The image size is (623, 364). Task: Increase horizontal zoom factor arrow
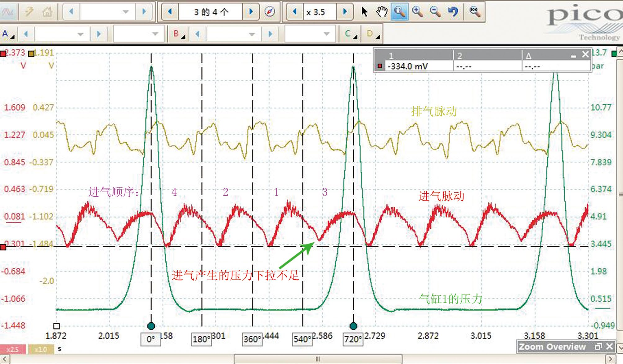[345, 12]
